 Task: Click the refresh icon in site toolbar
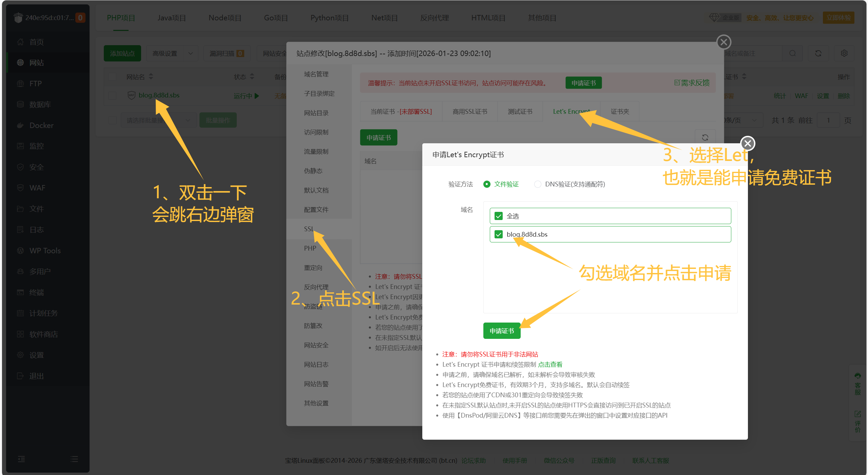pyautogui.click(x=818, y=53)
